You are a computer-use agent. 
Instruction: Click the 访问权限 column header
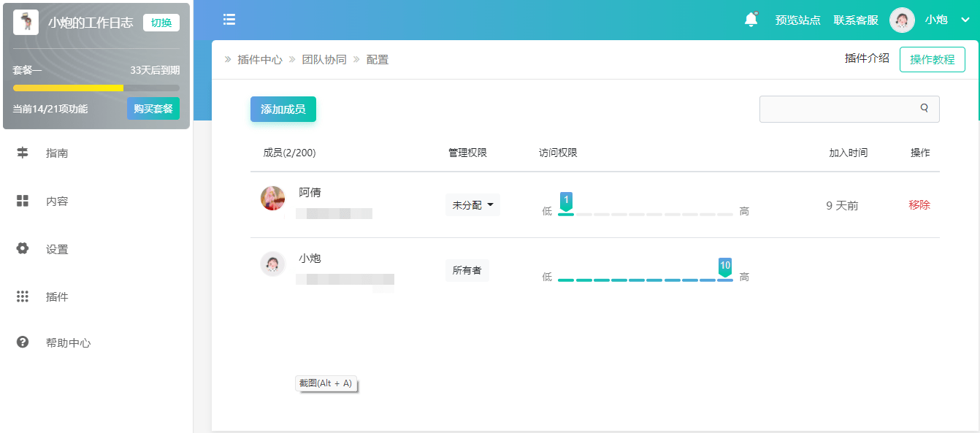click(558, 153)
